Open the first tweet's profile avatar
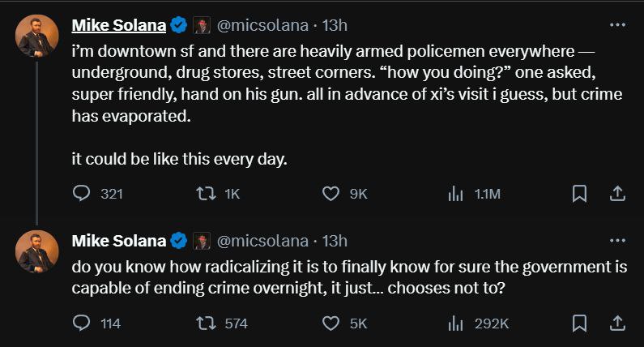Screen dimensions: 644x347 [36, 35]
